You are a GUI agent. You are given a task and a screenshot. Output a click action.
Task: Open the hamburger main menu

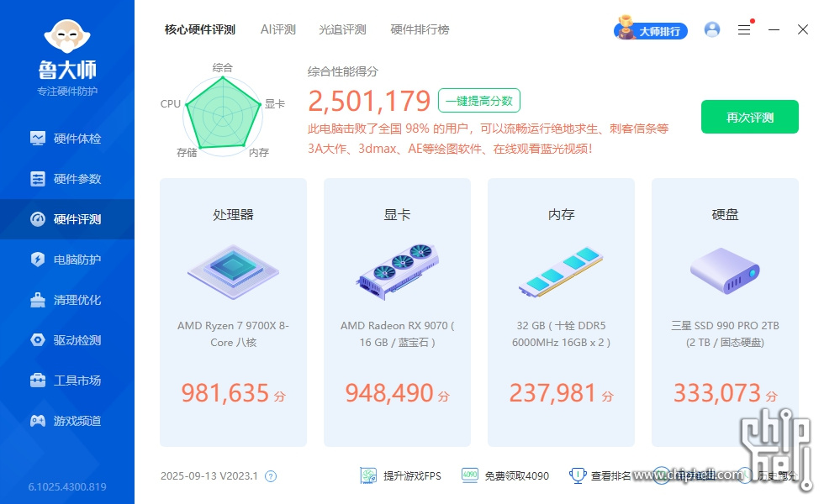click(744, 30)
